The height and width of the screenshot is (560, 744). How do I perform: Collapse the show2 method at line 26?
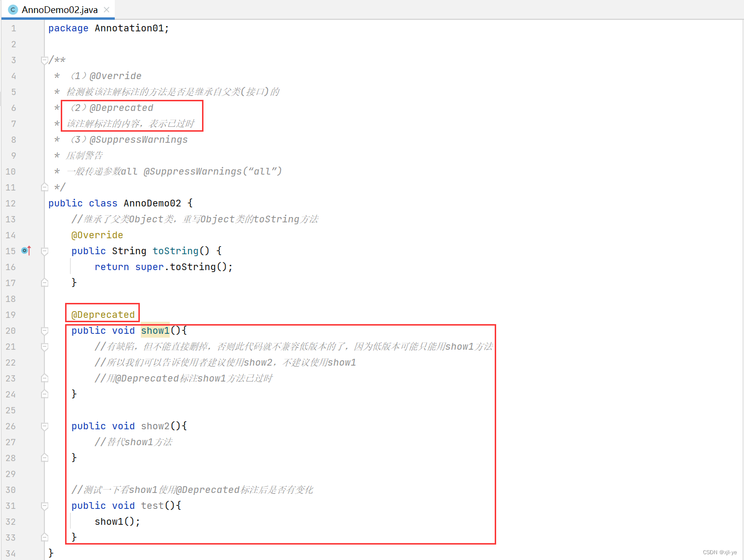coord(44,426)
